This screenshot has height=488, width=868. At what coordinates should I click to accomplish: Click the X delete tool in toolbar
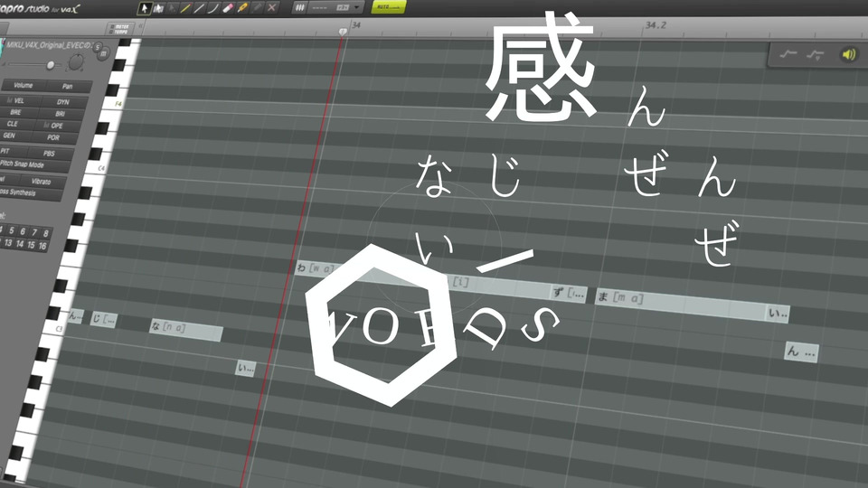[x=271, y=8]
